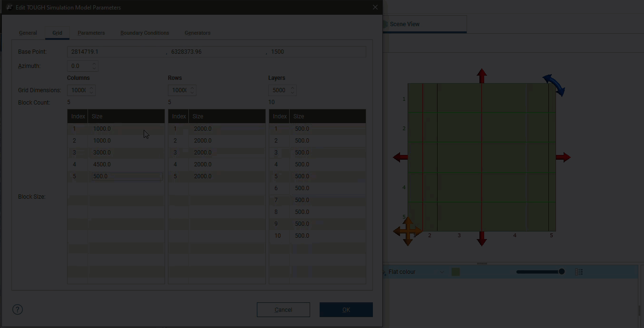Click the Base Point Y field 6328373.96
This screenshot has width=644, height=328.
(x=217, y=51)
